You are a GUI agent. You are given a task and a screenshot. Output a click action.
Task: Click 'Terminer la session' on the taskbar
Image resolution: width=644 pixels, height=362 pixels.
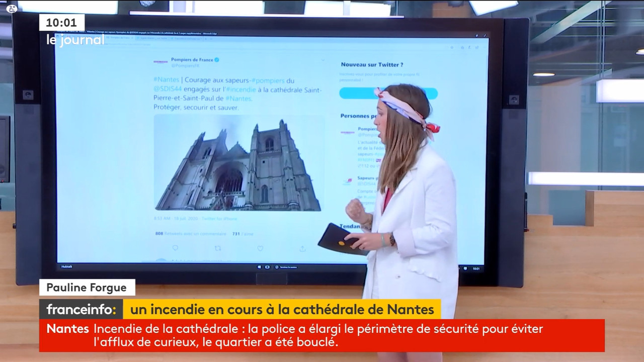(x=287, y=267)
